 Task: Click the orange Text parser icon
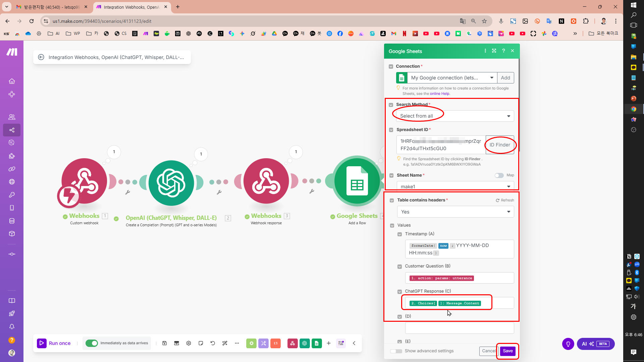click(x=275, y=343)
